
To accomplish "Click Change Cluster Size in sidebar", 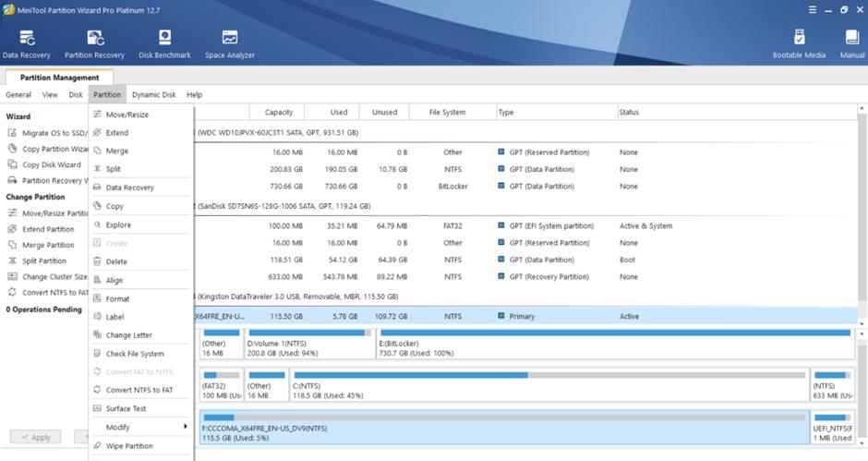I will click(54, 276).
